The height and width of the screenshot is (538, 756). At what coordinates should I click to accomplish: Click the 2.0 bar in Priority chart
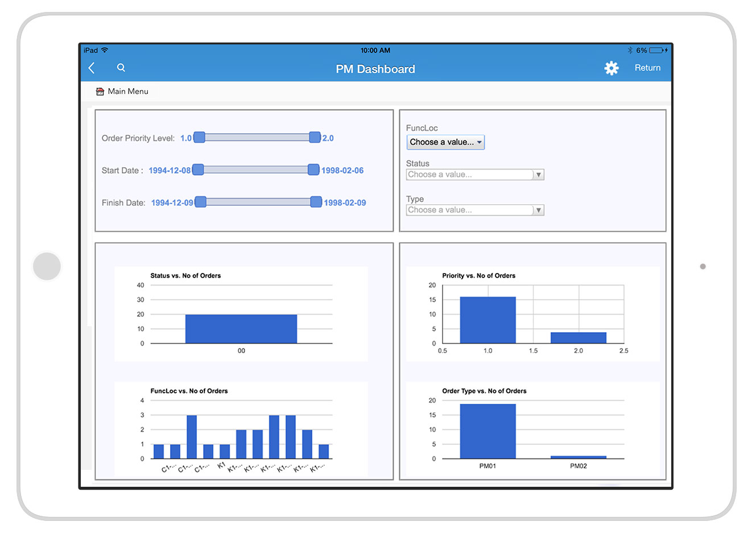point(578,338)
